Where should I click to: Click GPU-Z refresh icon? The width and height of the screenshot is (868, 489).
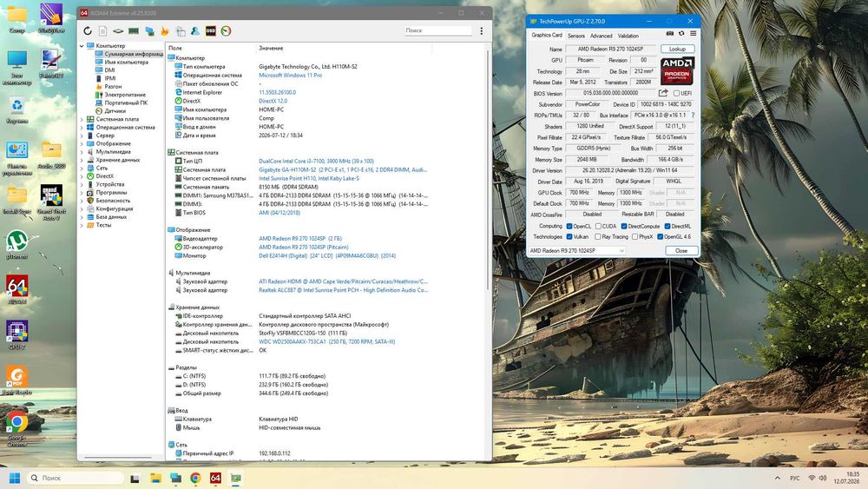(x=681, y=34)
